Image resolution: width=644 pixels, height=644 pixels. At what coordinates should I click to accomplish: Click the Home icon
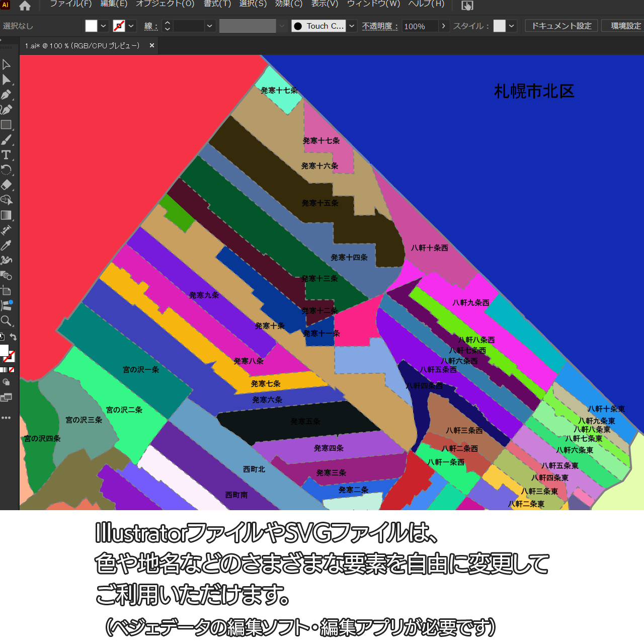click(25, 6)
